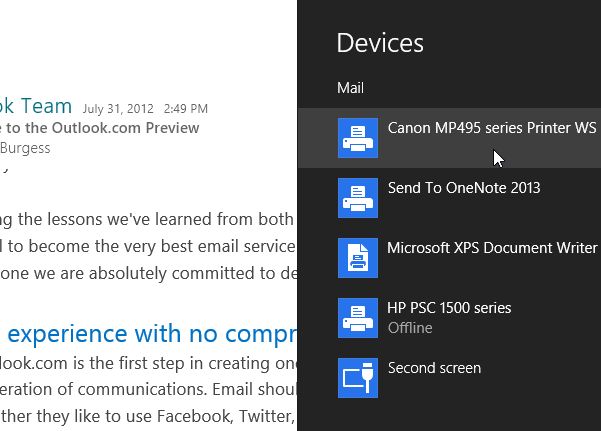Screen dimensions: 601x431
Task: Open the Second screen option
Action: coord(434,368)
